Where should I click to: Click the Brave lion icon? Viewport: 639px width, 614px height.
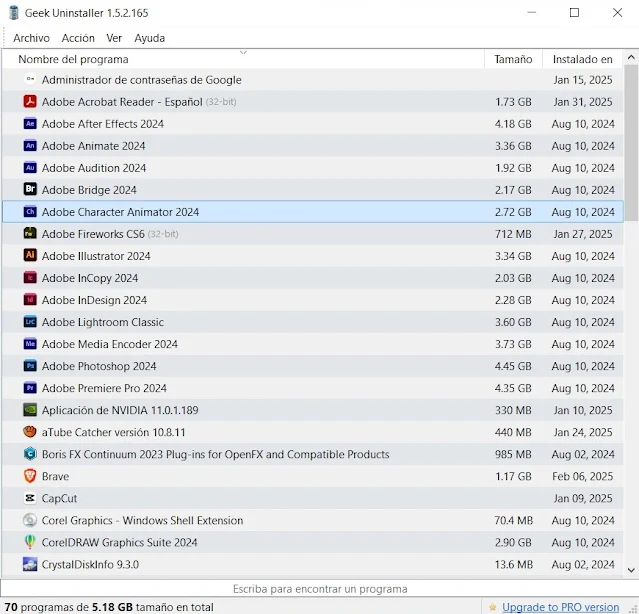[x=30, y=475]
